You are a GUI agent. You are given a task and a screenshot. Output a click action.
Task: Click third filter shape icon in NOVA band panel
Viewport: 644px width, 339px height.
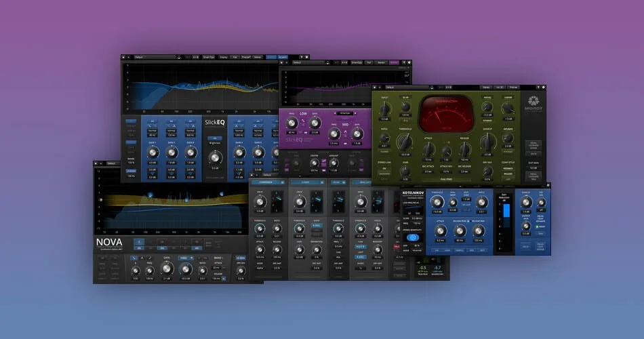point(150,258)
